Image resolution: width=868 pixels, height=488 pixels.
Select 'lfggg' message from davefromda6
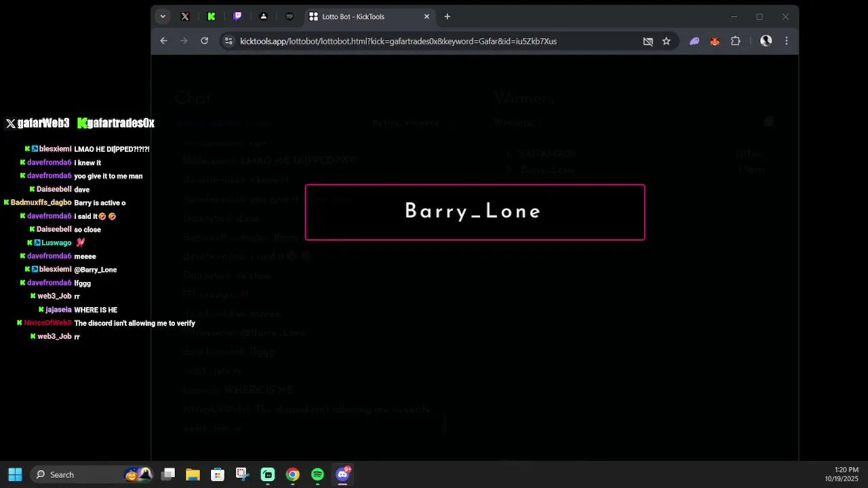point(82,283)
